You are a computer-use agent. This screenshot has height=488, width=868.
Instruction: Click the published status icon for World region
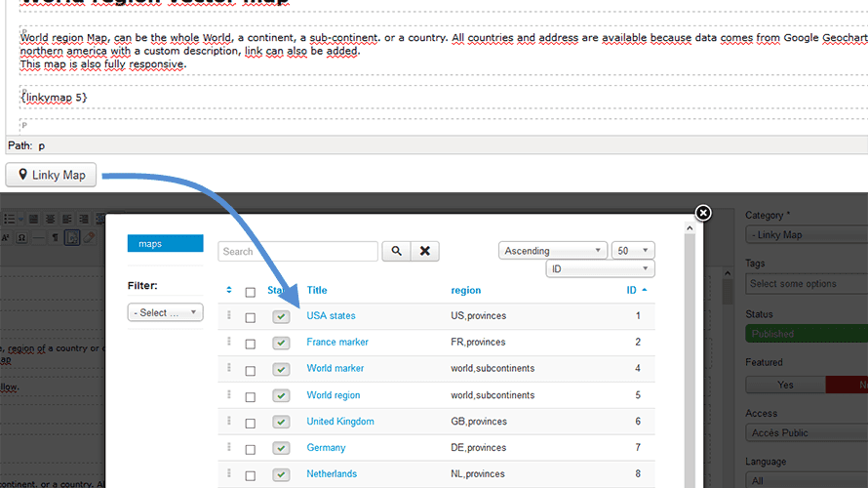281,395
